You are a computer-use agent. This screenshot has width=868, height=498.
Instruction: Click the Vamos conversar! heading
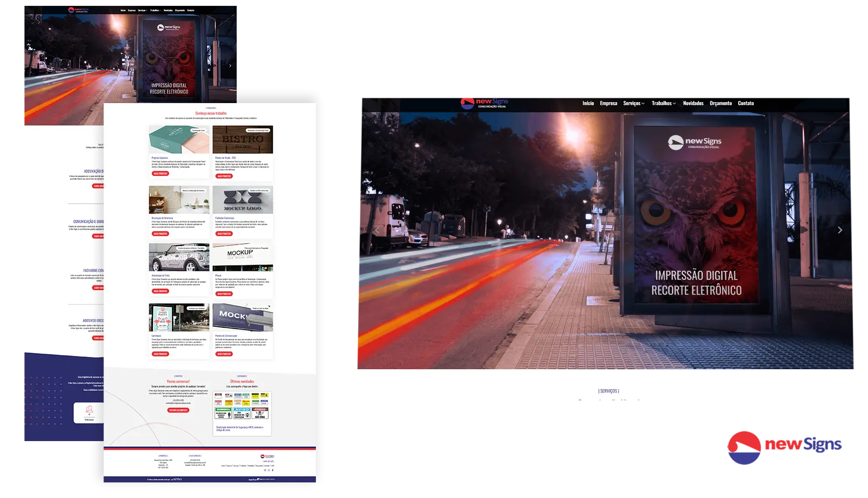point(178,382)
